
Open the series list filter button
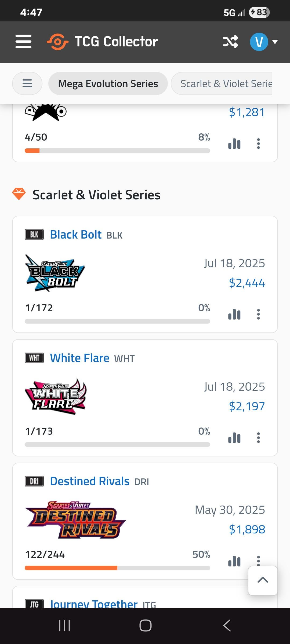[27, 83]
